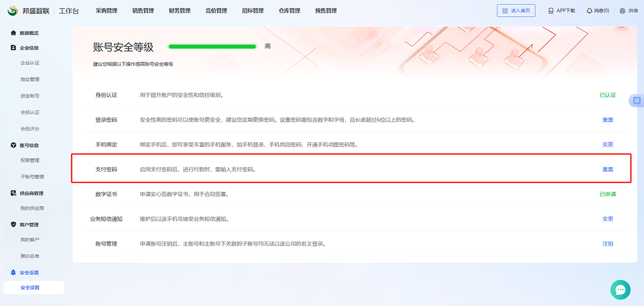Click the 数据概览 house icon

point(13,33)
